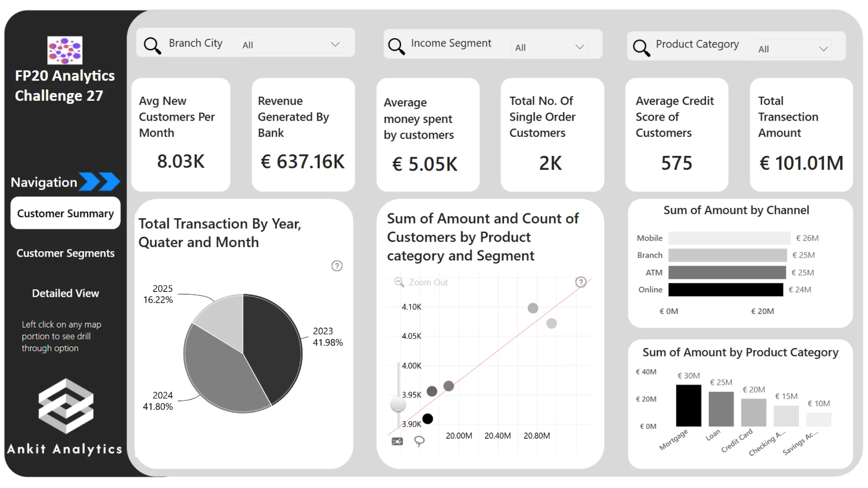This screenshot has height=488, width=868.
Task: Click the Total Transaction By Year chart title
Action: coord(220,233)
